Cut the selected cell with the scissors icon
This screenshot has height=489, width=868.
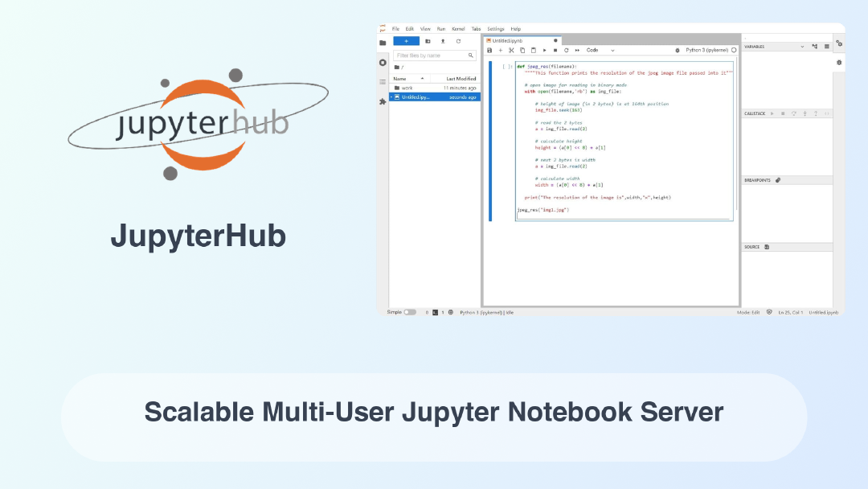tap(511, 50)
